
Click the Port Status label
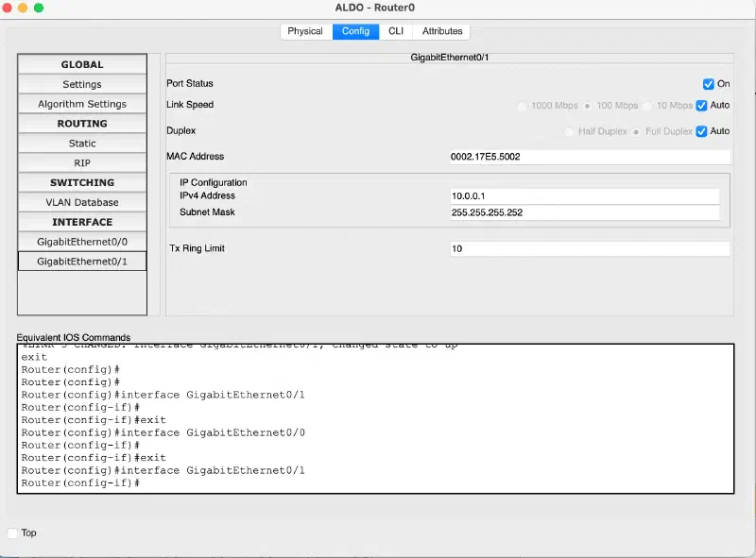click(x=190, y=83)
